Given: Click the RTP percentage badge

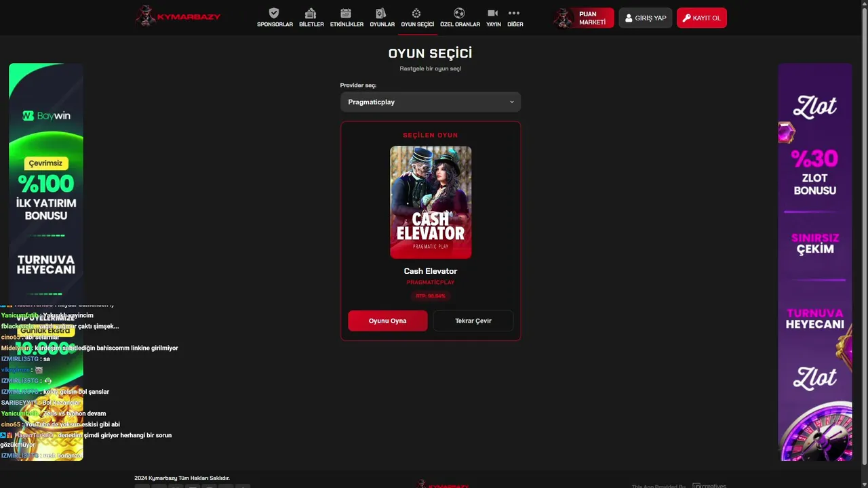Looking at the screenshot, I should 431,296.
